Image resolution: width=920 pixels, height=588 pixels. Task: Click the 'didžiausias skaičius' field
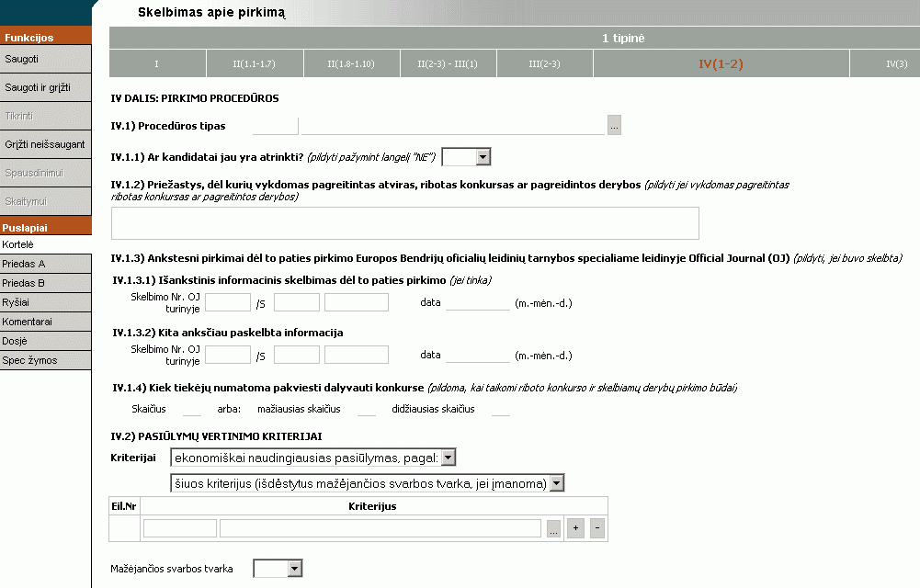[501, 409]
